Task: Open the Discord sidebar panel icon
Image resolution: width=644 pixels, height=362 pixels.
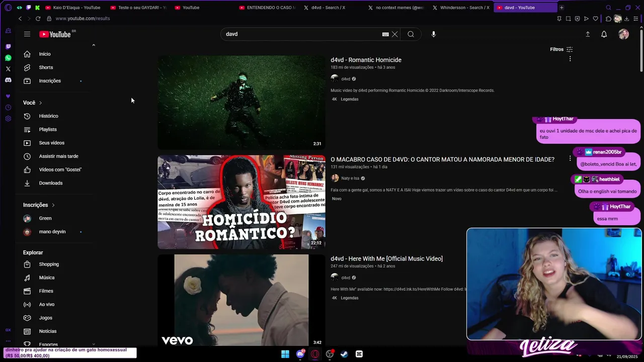Action: tap(8, 80)
